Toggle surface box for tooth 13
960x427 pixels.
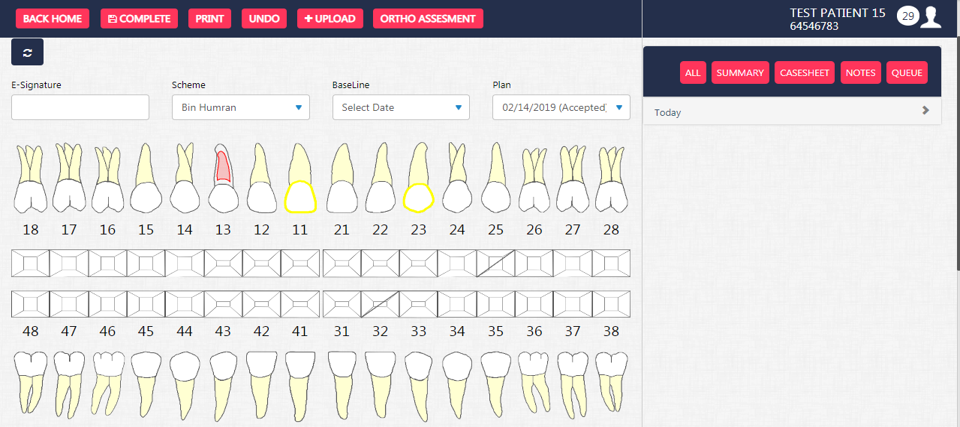[223, 263]
